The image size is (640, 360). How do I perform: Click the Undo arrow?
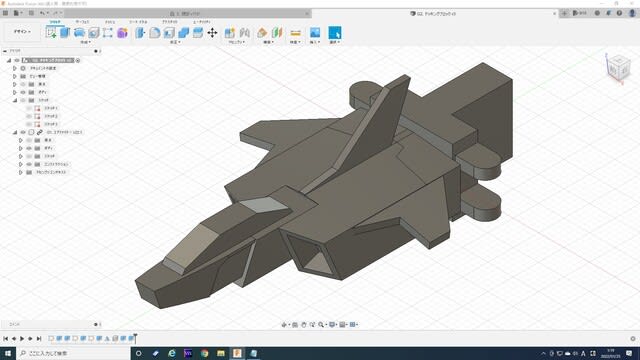click(42, 13)
